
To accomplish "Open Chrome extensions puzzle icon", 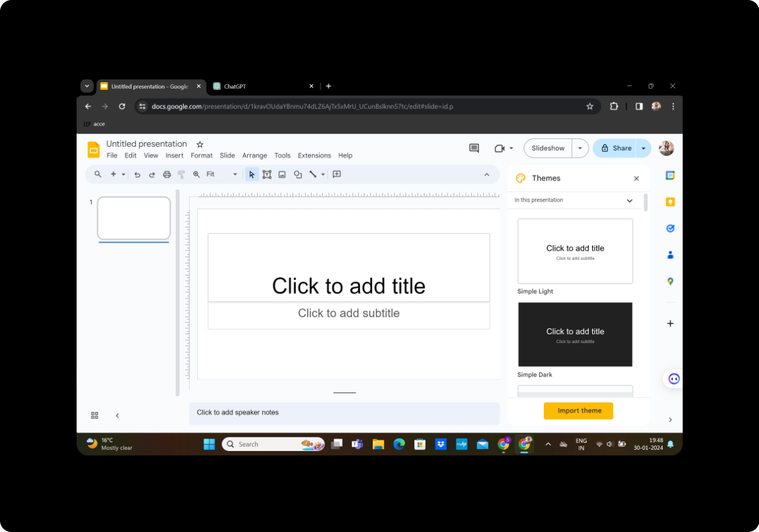I will pos(614,107).
